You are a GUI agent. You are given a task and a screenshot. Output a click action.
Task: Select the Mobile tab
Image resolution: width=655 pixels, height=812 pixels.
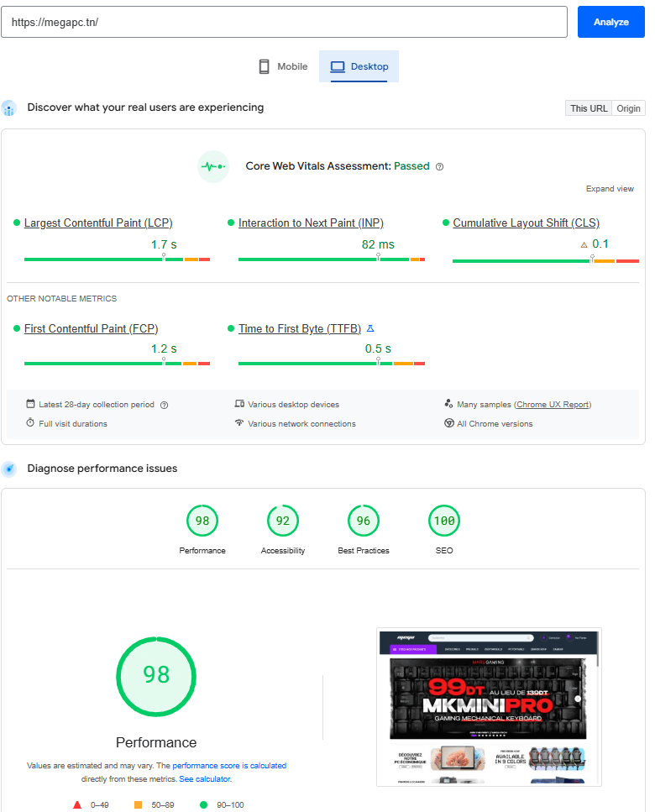(x=283, y=66)
